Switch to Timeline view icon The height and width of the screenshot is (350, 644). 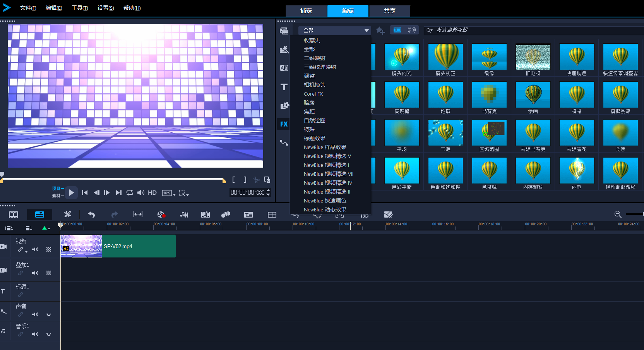pos(39,214)
